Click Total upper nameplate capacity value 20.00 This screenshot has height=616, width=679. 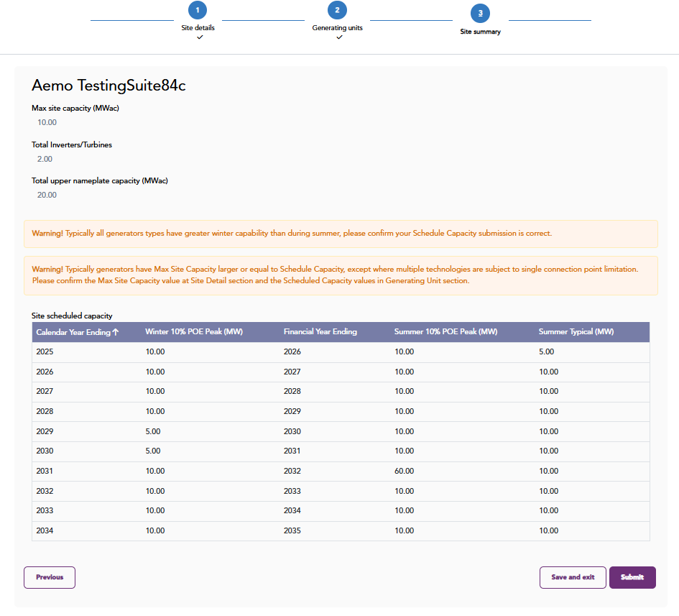pyautogui.click(x=47, y=195)
